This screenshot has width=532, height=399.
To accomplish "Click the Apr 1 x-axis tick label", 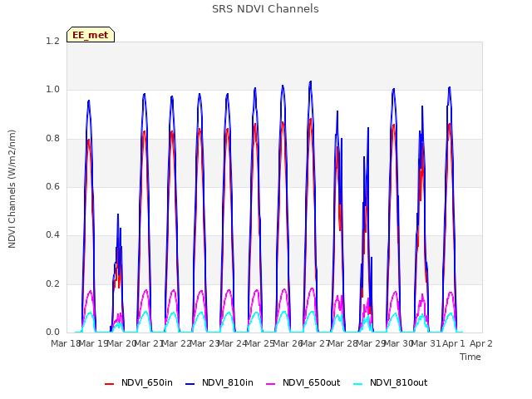I will point(454,343).
